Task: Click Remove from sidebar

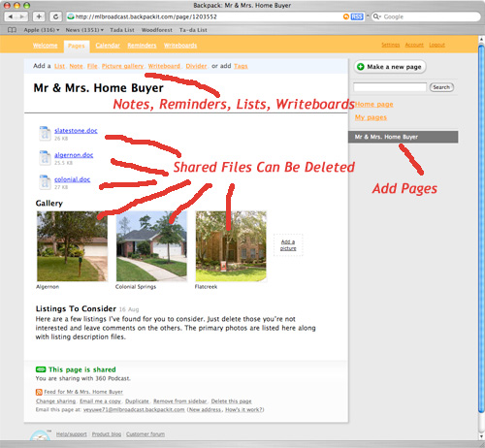Action: tap(180, 400)
